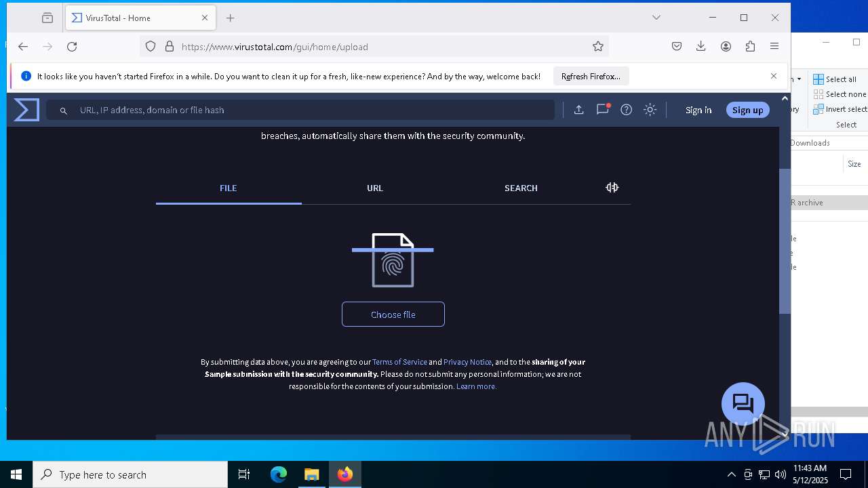868x488 pixels.
Task: Click the VirusTotal logo icon
Action: pyautogui.click(x=26, y=110)
